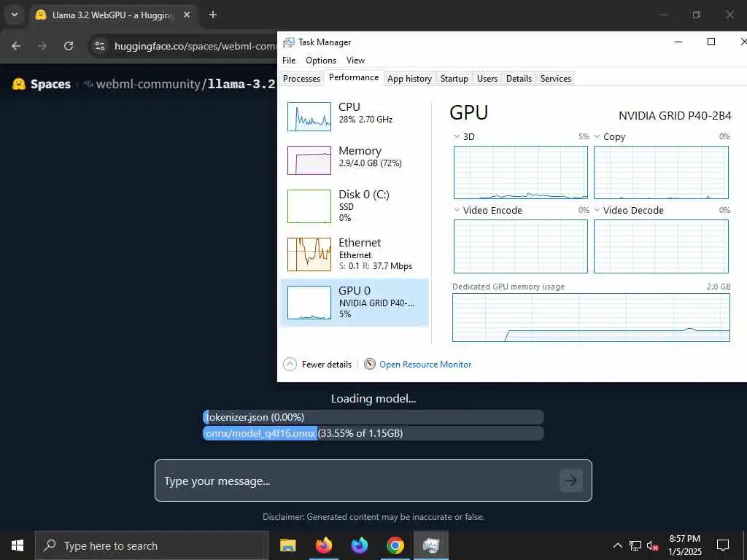Viewport: 747px width, 560px height.
Task: Open the notification center icon
Action: coord(723,545)
